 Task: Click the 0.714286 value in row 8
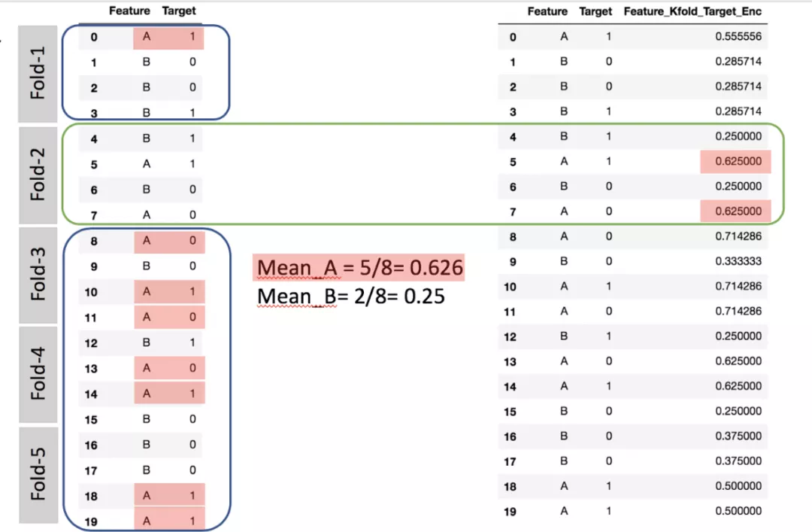[x=740, y=236]
